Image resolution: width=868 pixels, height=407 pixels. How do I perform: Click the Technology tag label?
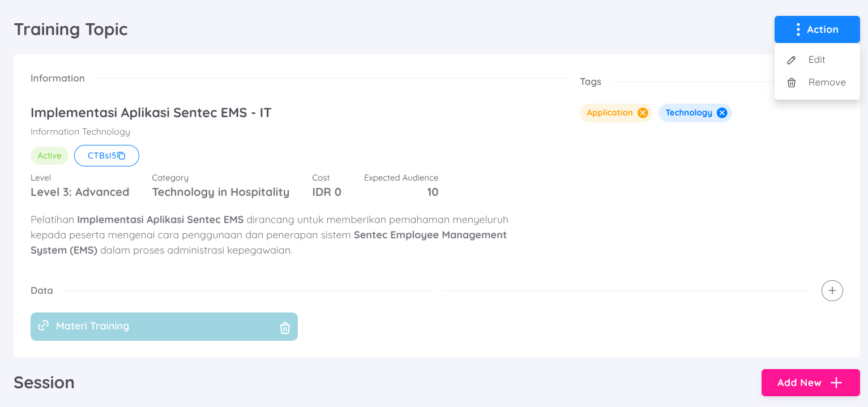click(689, 113)
